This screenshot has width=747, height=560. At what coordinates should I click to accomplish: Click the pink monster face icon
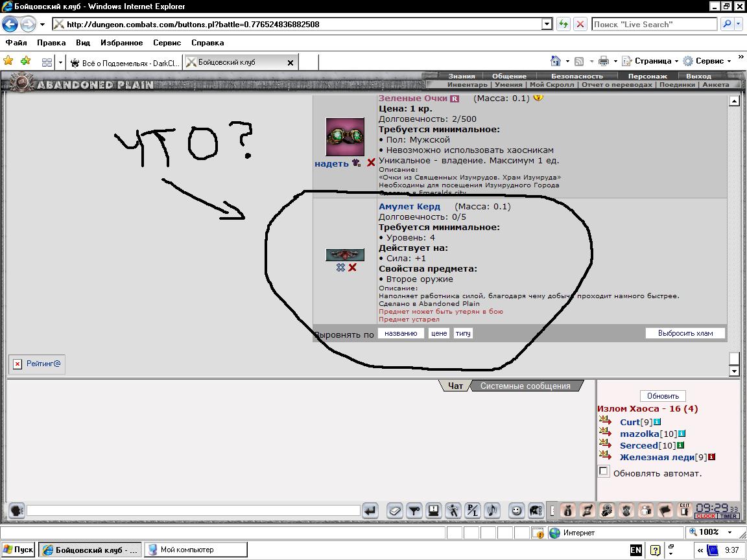tap(626, 511)
